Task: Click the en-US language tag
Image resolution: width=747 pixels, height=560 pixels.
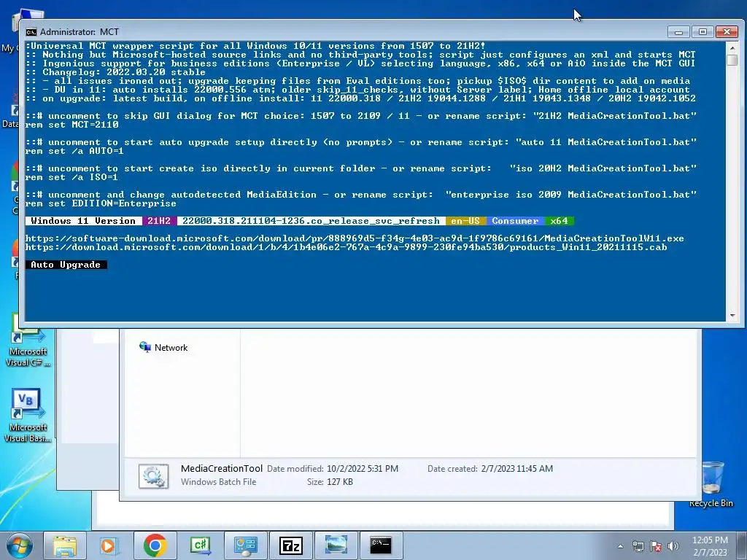Action: click(465, 221)
